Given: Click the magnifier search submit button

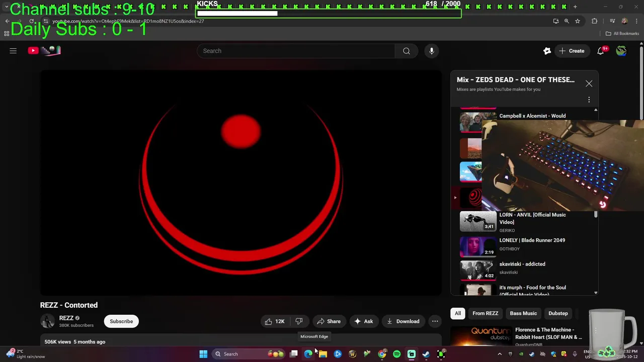Looking at the screenshot, I should (x=407, y=51).
